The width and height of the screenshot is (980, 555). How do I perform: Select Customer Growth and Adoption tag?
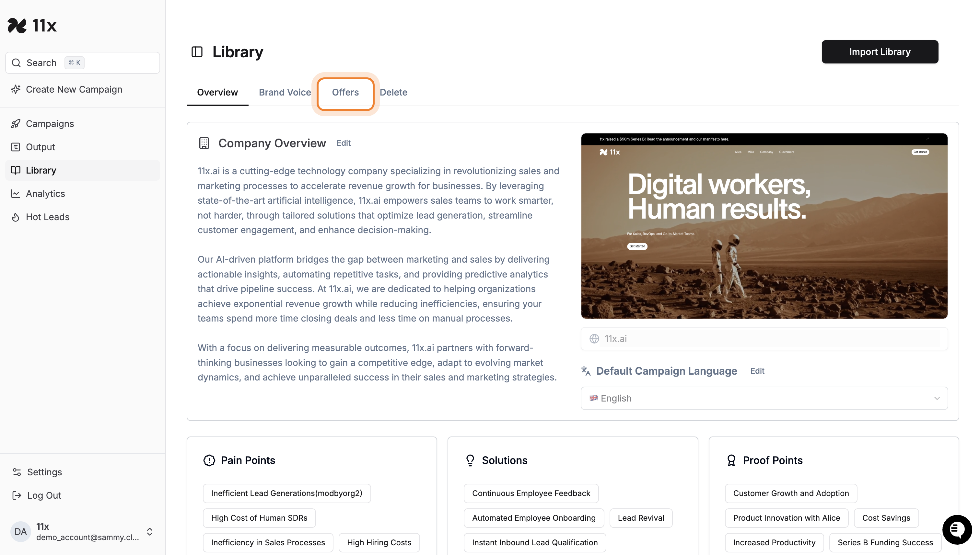coord(791,493)
